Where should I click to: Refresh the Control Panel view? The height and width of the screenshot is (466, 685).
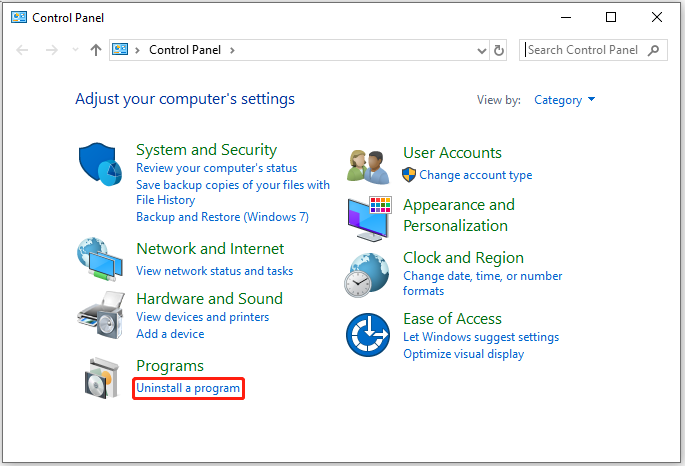click(x=498, y=50)
